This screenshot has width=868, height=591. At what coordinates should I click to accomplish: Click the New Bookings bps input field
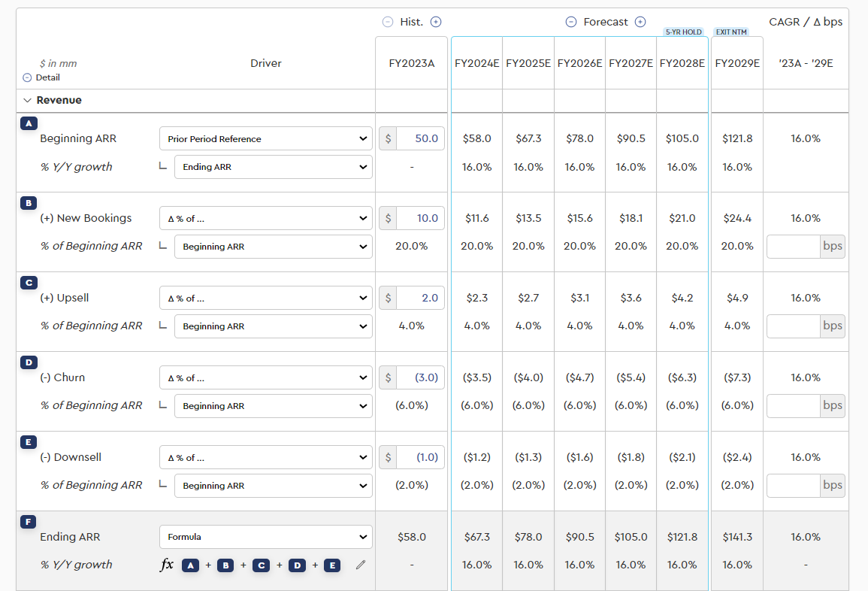[794, 247]
